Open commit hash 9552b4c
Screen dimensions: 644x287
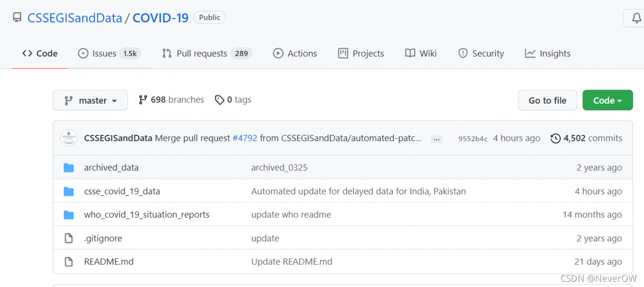(473, 138)
